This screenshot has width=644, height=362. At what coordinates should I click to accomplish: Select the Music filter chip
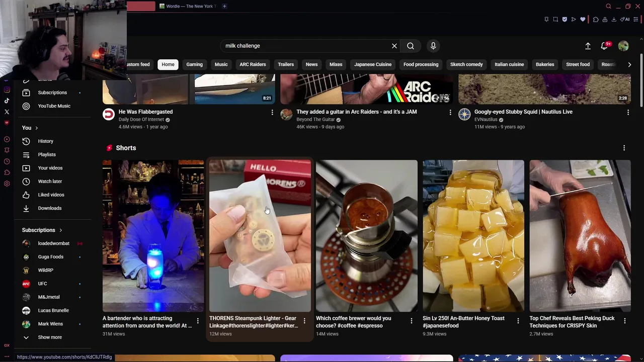[x=221, y=64]
